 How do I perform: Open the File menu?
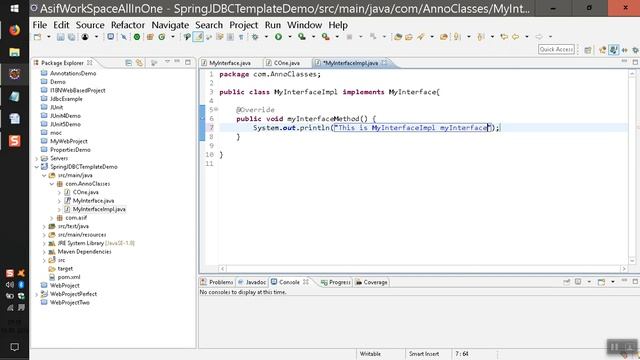click(x=40, y=25)
